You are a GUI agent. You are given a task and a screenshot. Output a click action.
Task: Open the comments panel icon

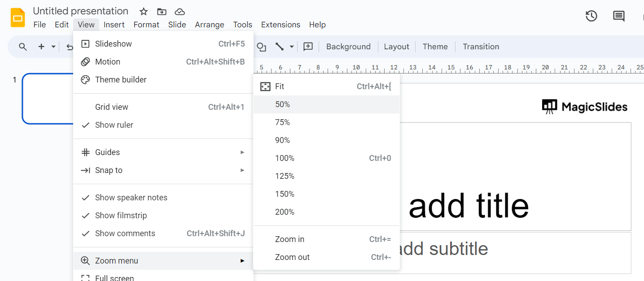[x=618, y=16]
